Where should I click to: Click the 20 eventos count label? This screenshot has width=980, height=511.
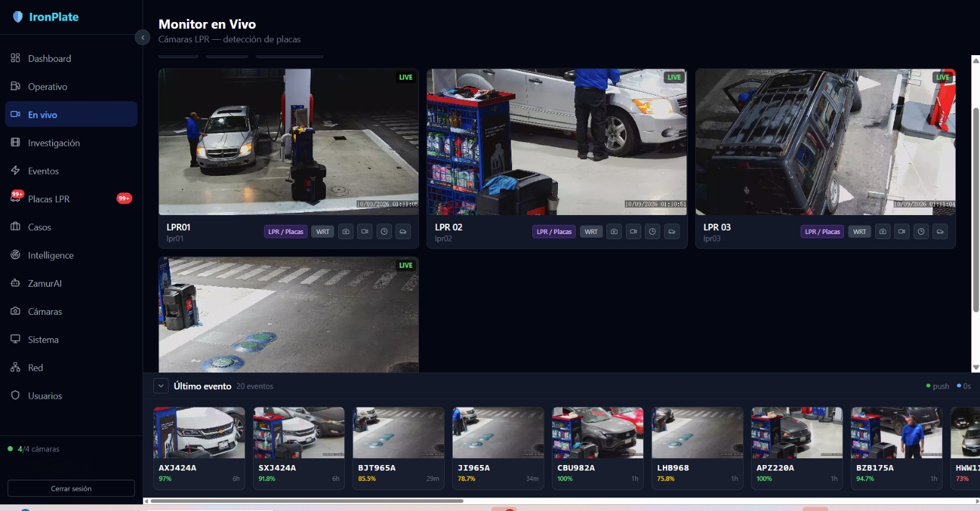pyautogui.click(x=255, y=387)
